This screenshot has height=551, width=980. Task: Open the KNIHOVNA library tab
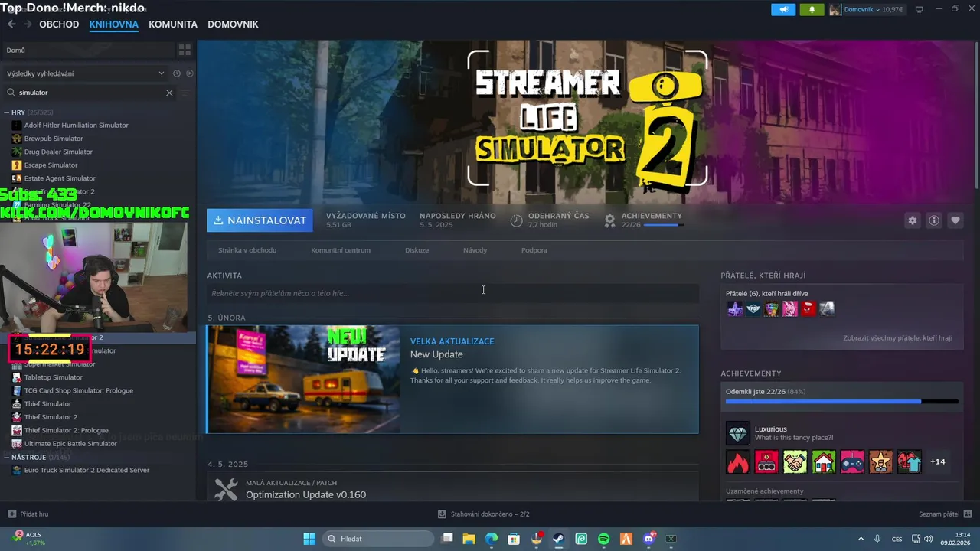[x=113, y=24]
